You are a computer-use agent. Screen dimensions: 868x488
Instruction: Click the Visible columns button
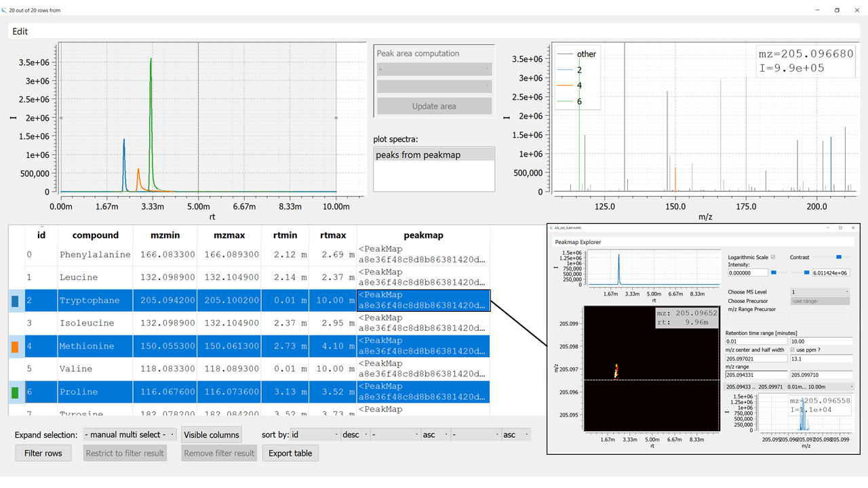(212, 435)
